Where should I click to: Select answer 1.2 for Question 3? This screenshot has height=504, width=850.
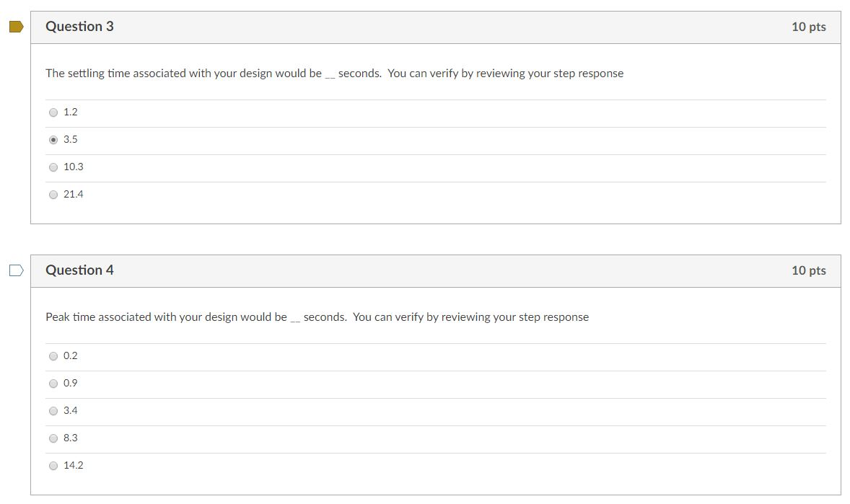53,112
